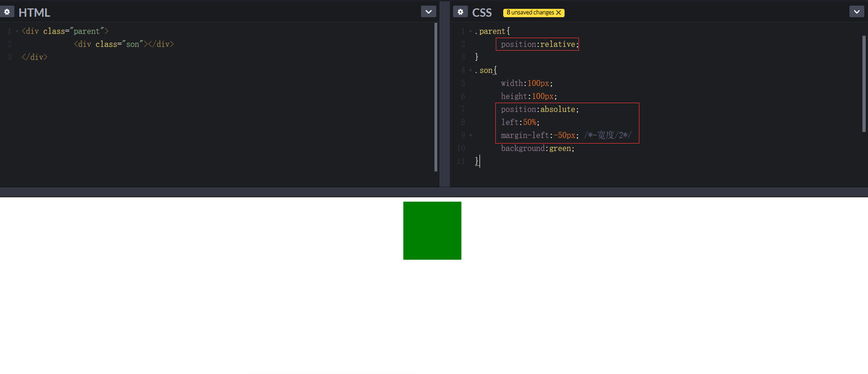The width and height of the screenshot is (868, 374).
Task: Expand HTML panel dropdown chevron
Action: (428, 12)
